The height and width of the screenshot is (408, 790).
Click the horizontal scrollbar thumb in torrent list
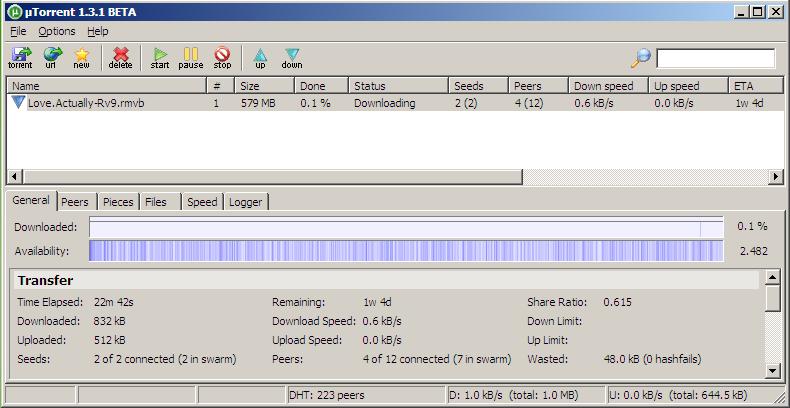[x=273, y=177]
